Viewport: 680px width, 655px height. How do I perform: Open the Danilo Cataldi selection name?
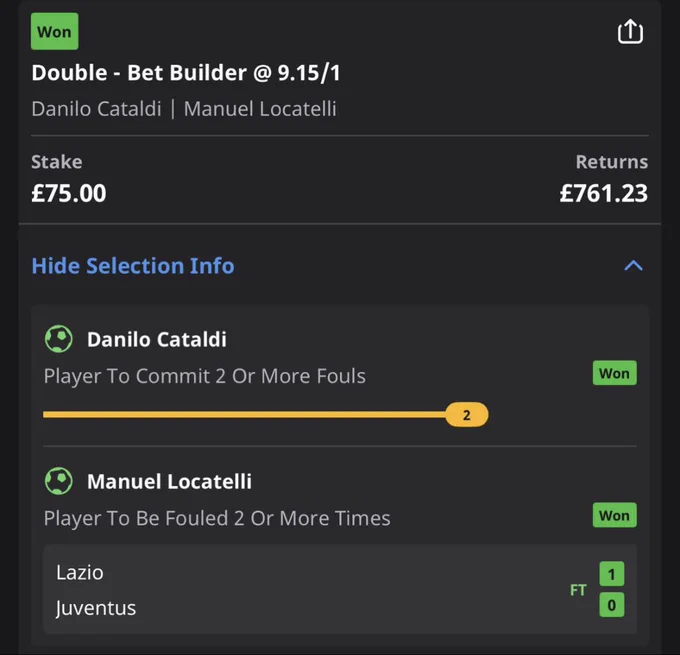pos(157,339)
